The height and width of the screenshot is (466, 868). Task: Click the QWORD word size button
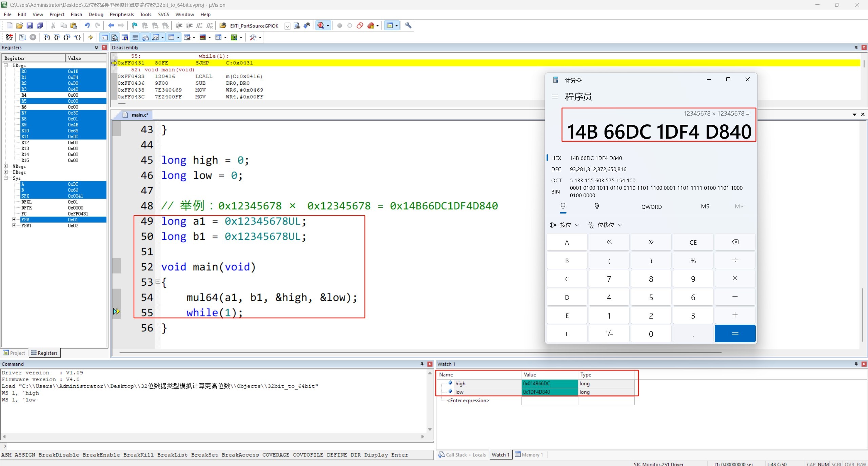[x=651, y=207]
